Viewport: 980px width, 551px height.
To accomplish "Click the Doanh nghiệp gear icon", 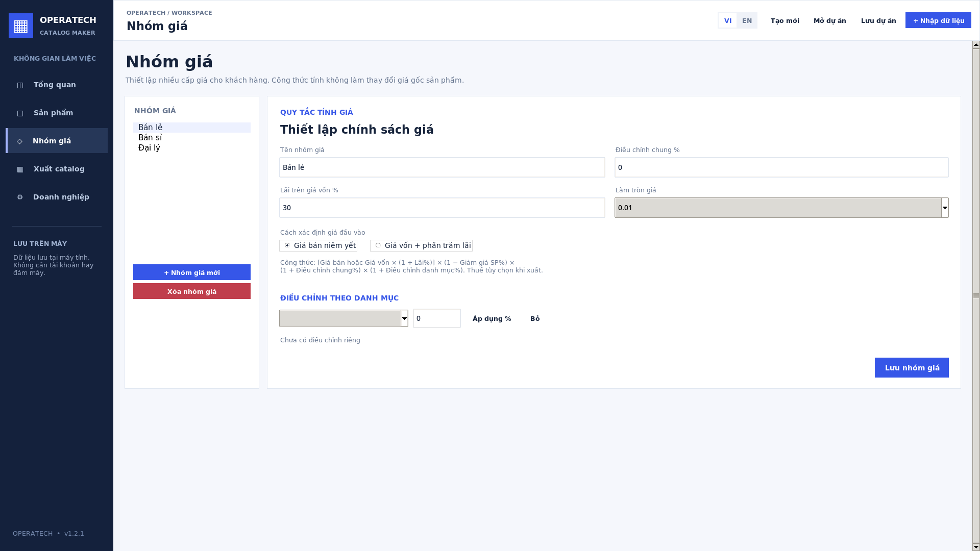I will (x=20, y=197).
